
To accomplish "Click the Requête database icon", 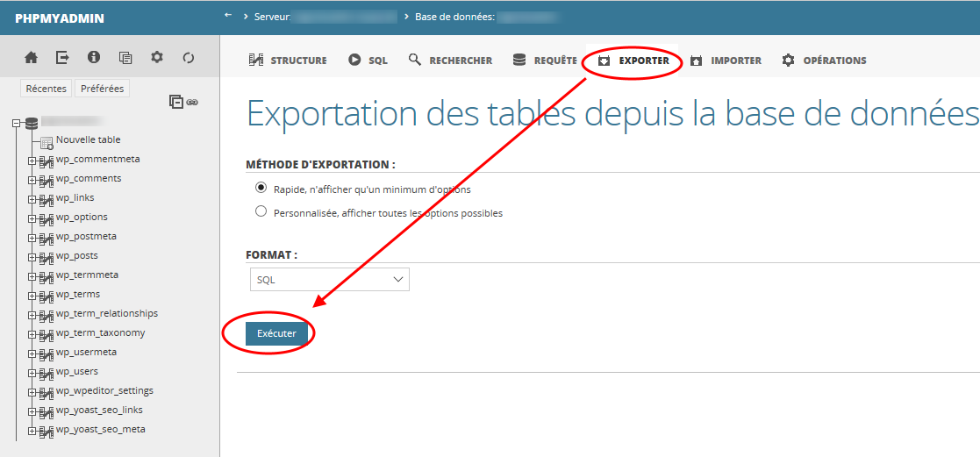I will click(x=519, y=60).
